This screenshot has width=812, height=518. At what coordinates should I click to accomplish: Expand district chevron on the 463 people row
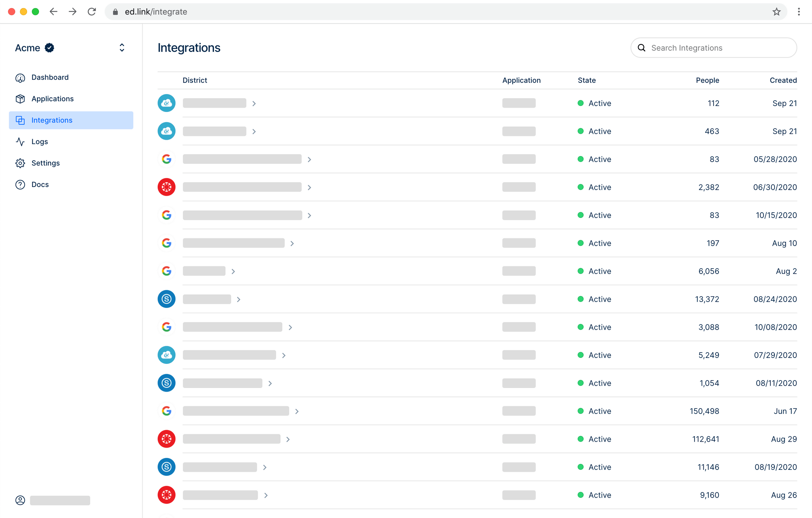[x=254, y=132]
